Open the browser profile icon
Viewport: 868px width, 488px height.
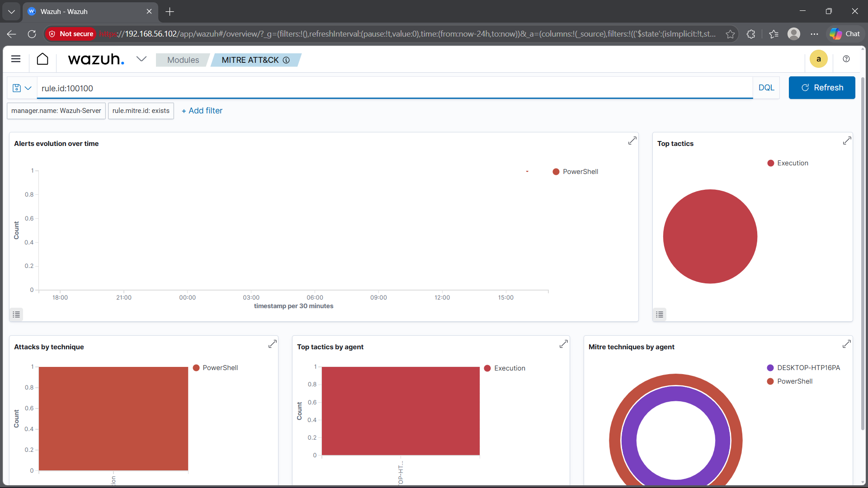(x=794, y=34)
